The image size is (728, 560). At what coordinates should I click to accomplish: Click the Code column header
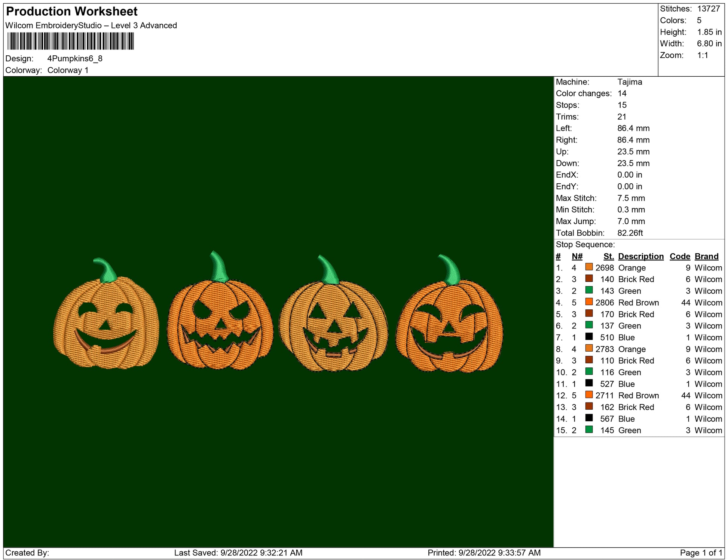click(679, 256)
